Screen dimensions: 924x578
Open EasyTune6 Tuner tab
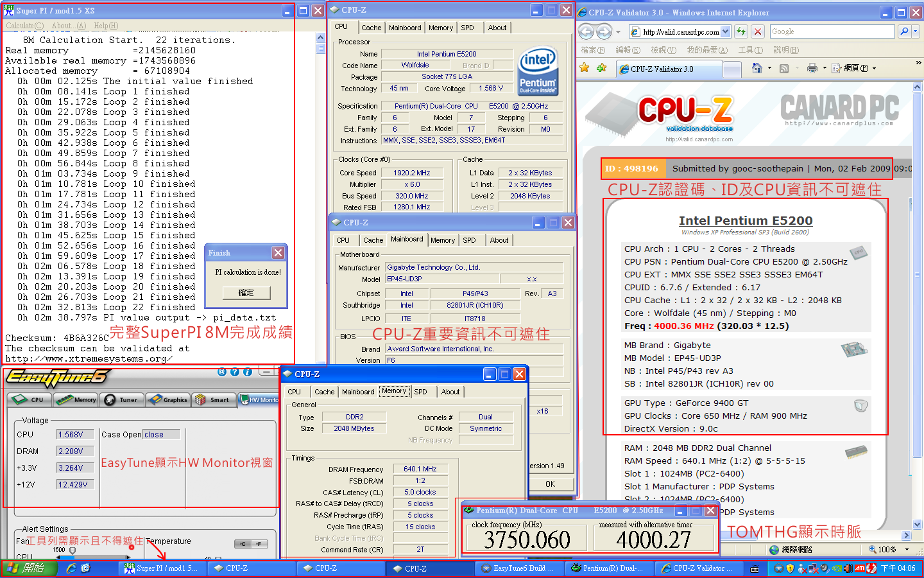click(121, 399)
